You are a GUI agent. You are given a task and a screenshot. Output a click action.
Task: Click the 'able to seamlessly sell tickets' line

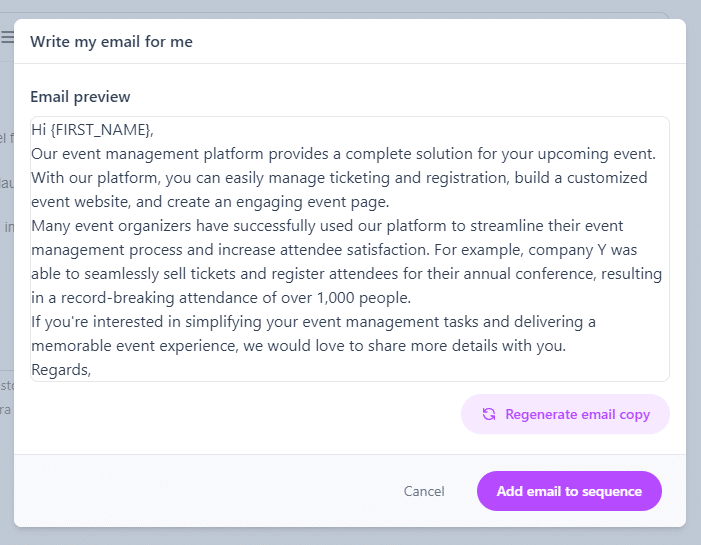pyautogui.click(x=346, y=274)
